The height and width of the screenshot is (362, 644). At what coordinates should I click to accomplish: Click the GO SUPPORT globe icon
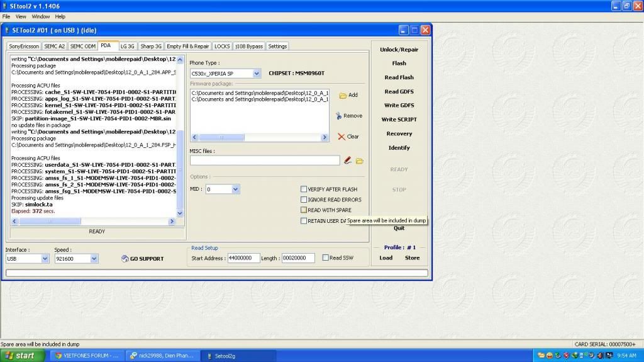125,258
